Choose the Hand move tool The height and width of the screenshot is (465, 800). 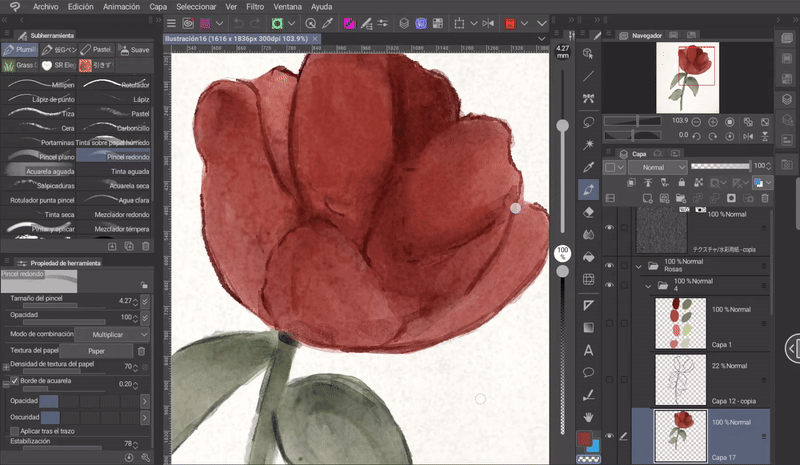click(589, 416)
